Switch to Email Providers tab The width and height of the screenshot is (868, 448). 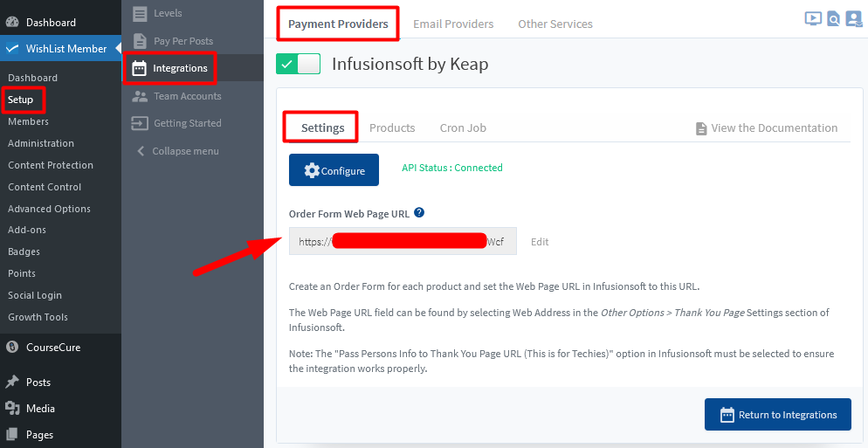point(453,24)
